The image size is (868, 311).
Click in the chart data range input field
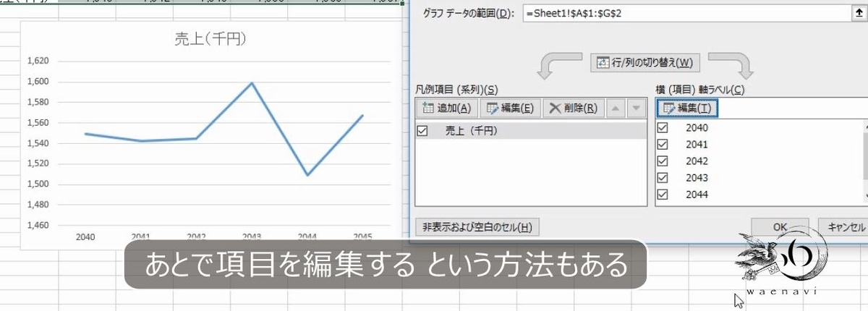coord(687,12)
